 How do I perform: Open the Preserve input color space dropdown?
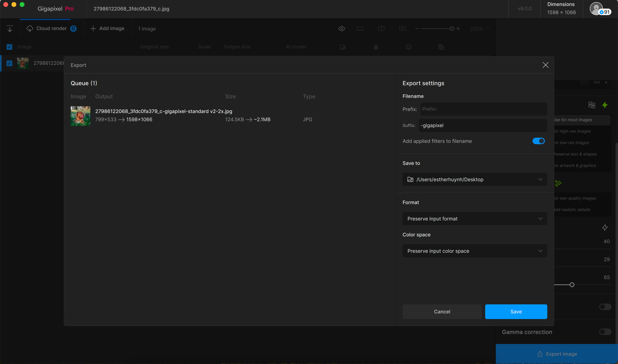point(475,251)
